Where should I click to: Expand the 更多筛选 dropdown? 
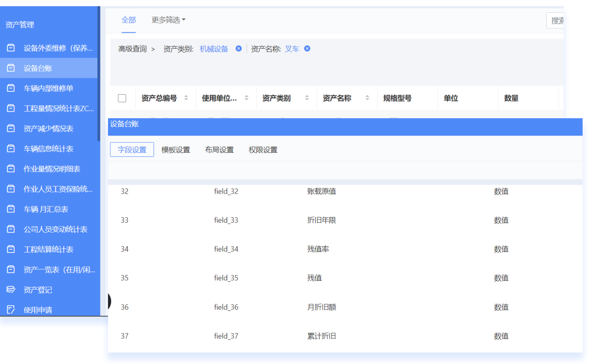coord(169,20)
